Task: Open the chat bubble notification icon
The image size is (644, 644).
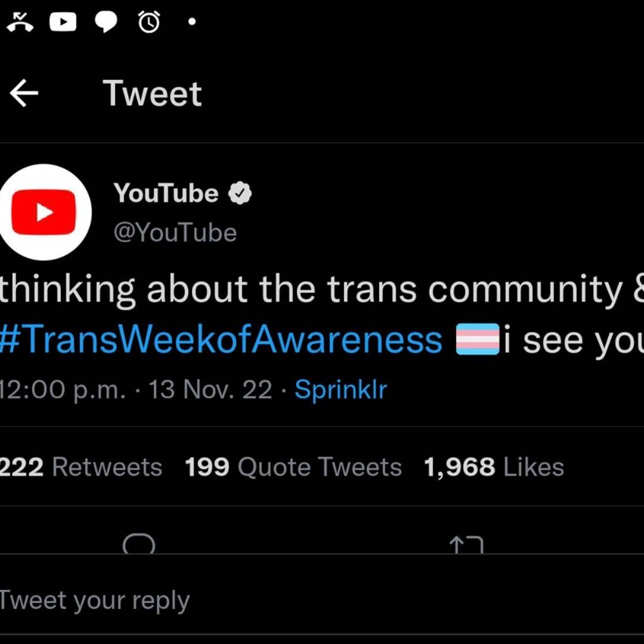Action: [106, 22]
